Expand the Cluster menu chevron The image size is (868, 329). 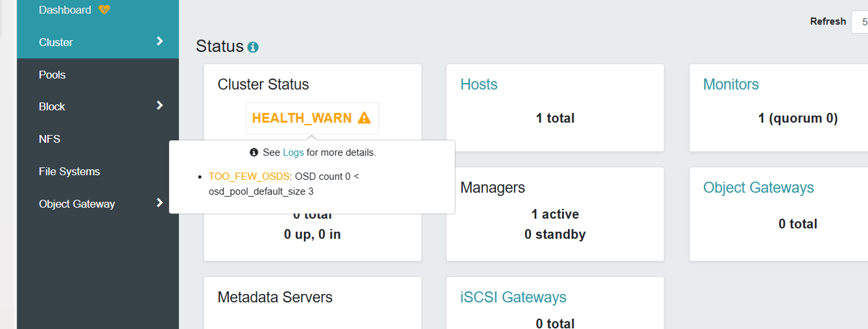point(160,42)
